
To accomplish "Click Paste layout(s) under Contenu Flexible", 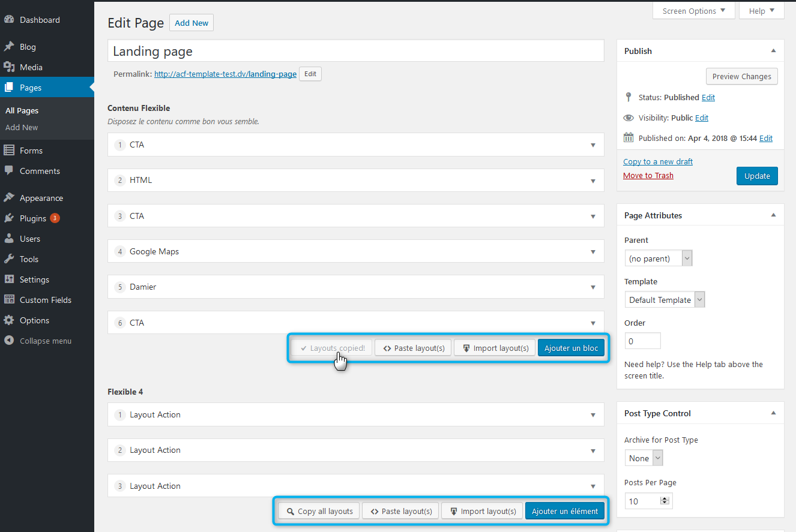I will pyautogui.click(x=413, y=348).
